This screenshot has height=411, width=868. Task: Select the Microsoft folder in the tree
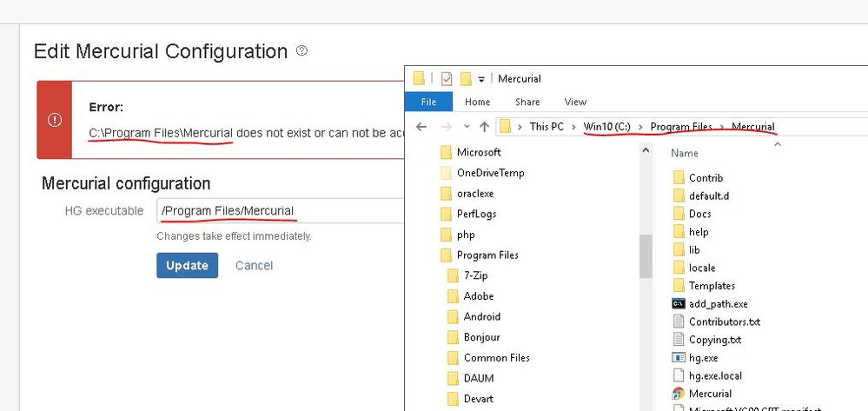click(478, 152)
